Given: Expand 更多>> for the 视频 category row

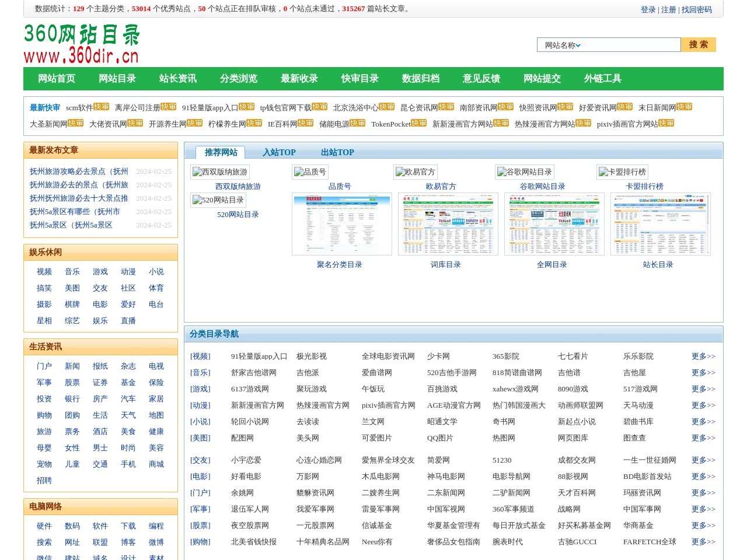Looking at the screenshot, I should (x=703, y=356).
